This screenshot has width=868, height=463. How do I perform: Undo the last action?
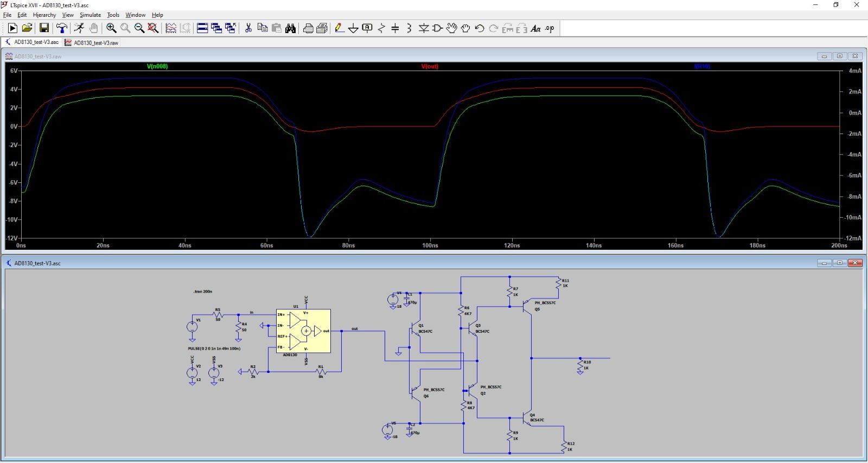[480, 28]
